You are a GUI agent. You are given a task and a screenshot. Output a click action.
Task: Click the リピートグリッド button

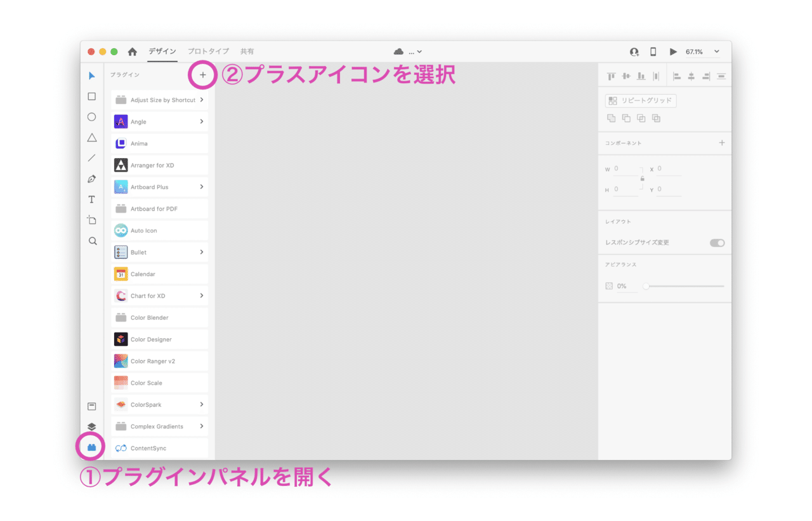pyautogui.click(x=641, y=100)
